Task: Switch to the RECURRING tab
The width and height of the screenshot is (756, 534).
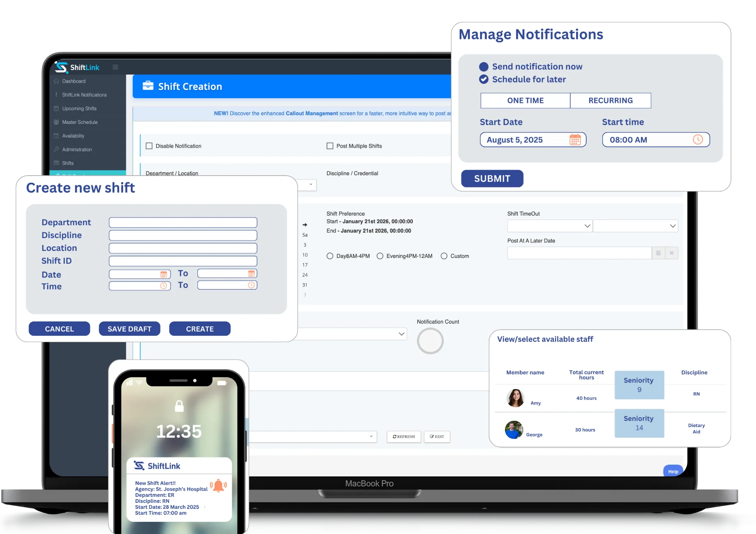Action: click(610, 100)
